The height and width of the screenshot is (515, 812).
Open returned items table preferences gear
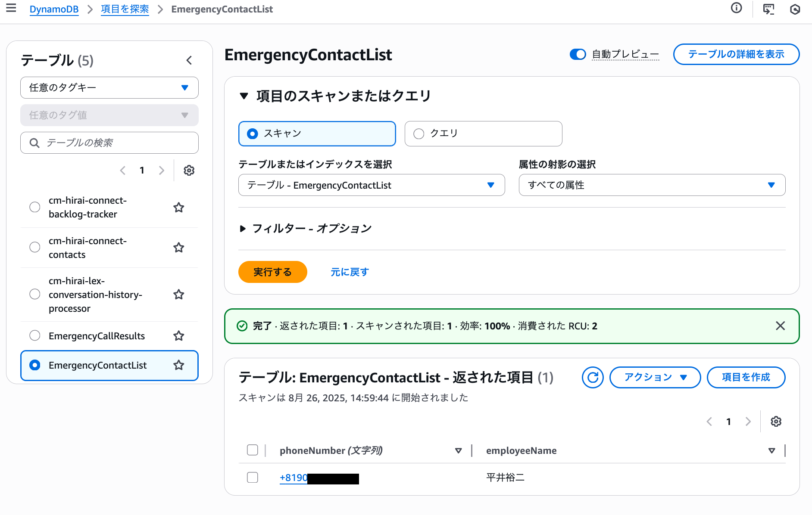click(x=776, y=422)
